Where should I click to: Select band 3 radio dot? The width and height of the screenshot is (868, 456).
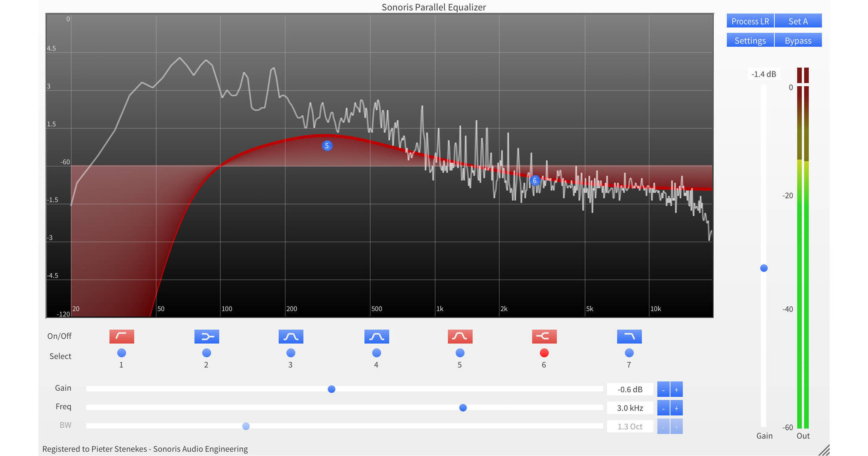tap(291, 353)
